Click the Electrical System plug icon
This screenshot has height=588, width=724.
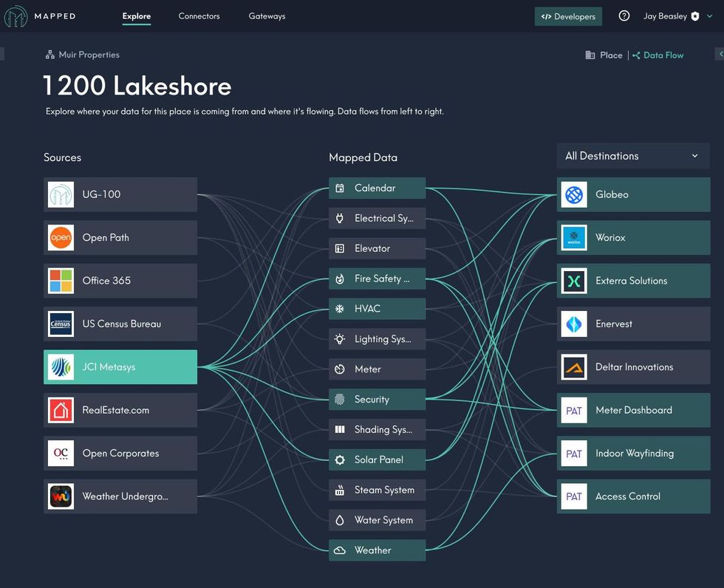coord(340,219)
